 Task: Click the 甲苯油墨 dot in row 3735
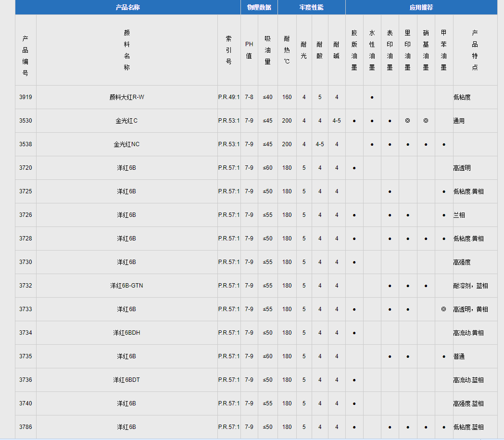click(443, 356)
